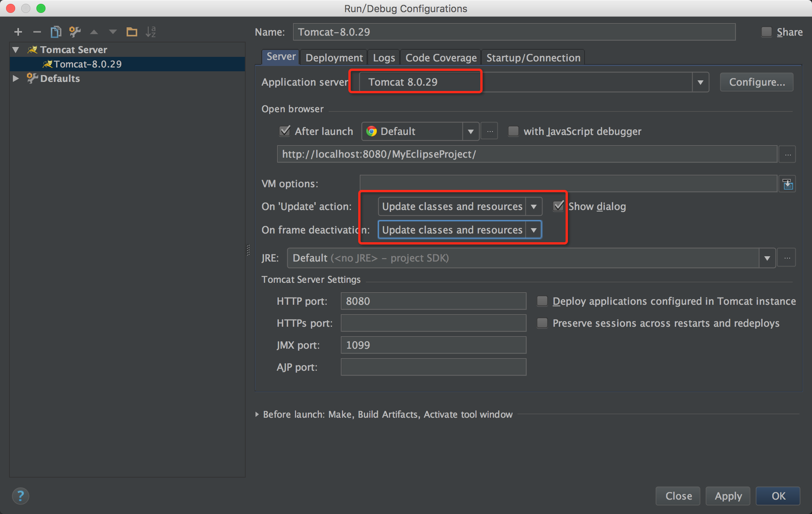The height and width of the screenshot is (514, 812).
Task: Open On frame deactivation dropdown
Action: click(x=533, y=230)
